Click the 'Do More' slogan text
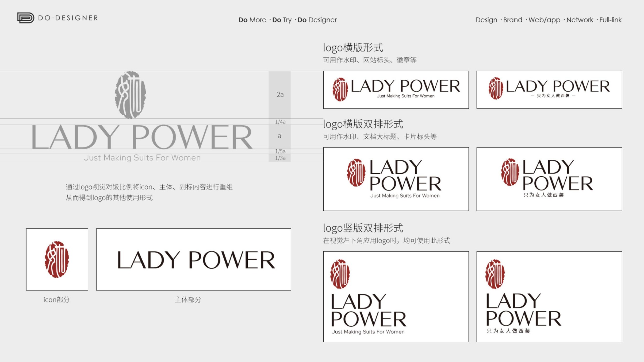 pos(252,20)
